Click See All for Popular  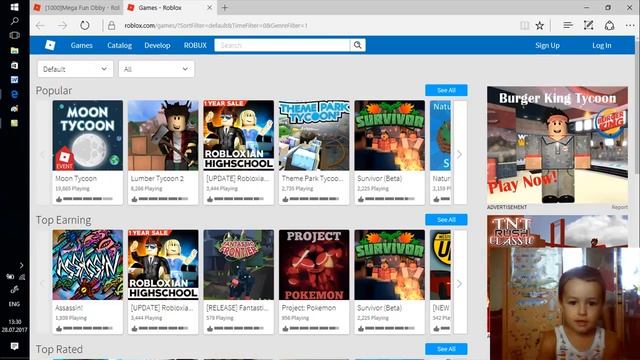446,90
